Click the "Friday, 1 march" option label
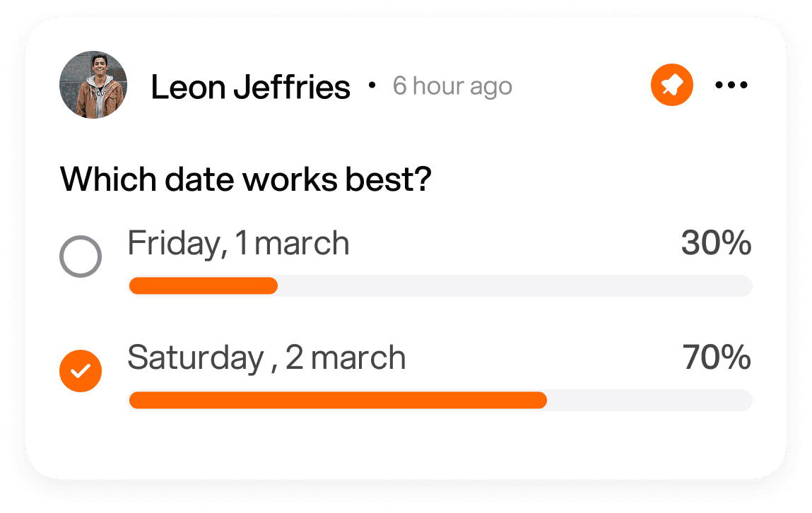The image size is (812, 513). (x=238, y=244)
